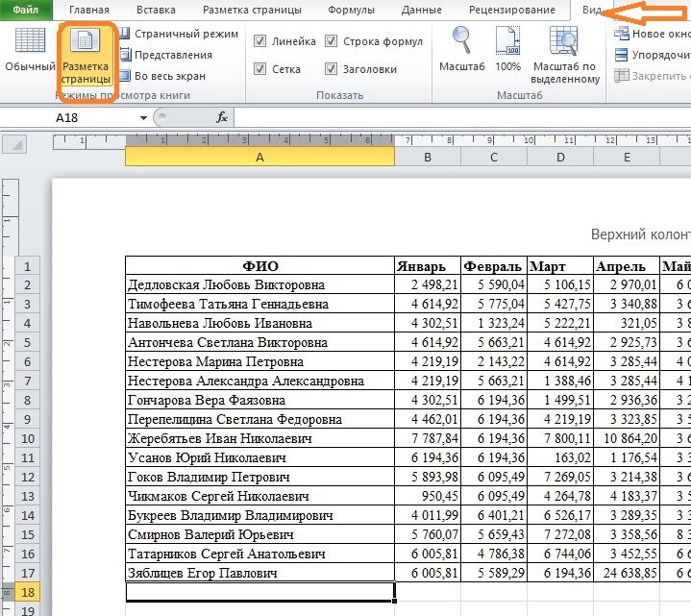
Task: Select column A header
Action: [x=260, y=158]
